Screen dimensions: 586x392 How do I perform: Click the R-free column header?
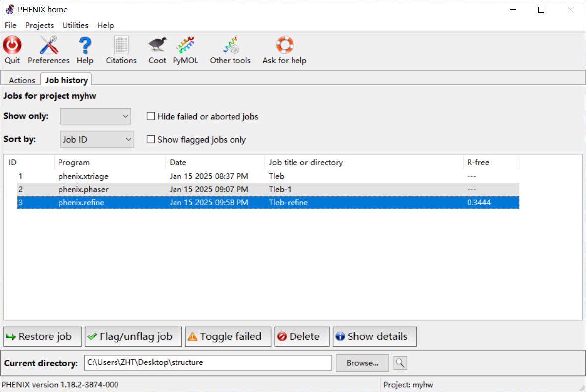pos(491,162)
